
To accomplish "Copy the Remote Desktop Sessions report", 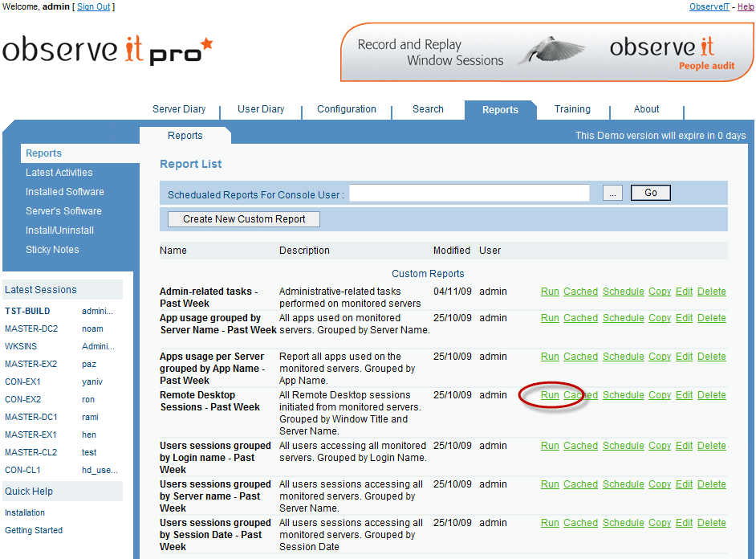I will click(660, 395).
